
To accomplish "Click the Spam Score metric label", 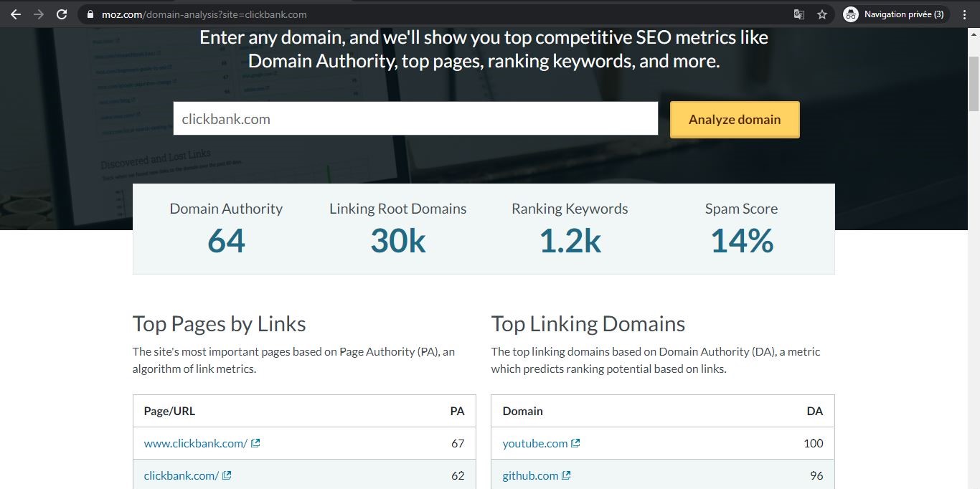I will tap(741, 209).
